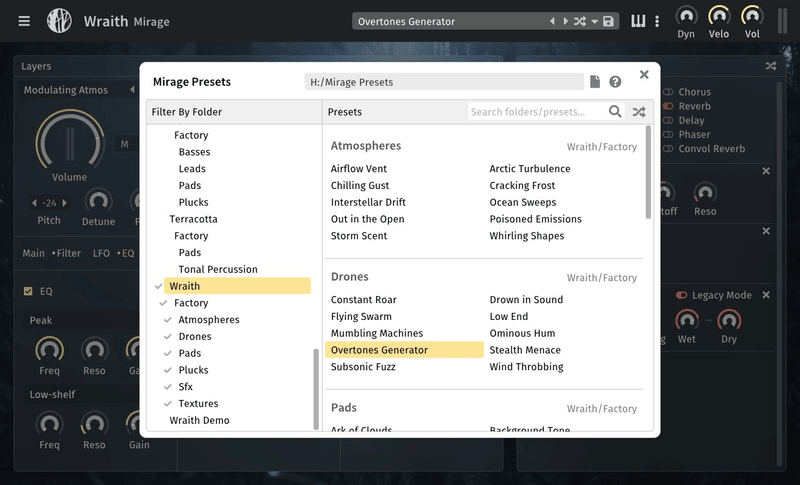
Task: Toggle the Reverb effect on or off
Action: (x=669, y=106)
